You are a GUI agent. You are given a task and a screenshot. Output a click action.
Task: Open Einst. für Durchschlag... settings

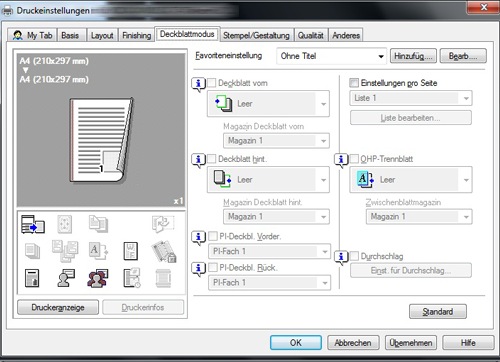tap(411, 270)
